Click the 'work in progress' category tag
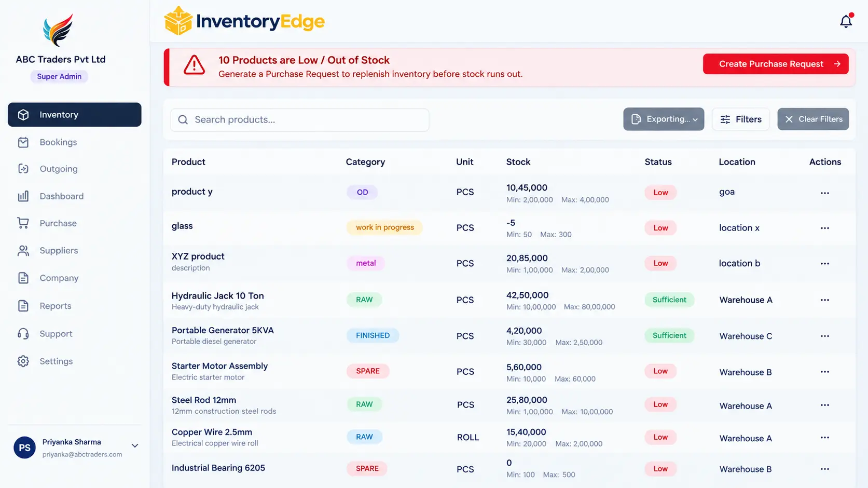 click(384, 227)
